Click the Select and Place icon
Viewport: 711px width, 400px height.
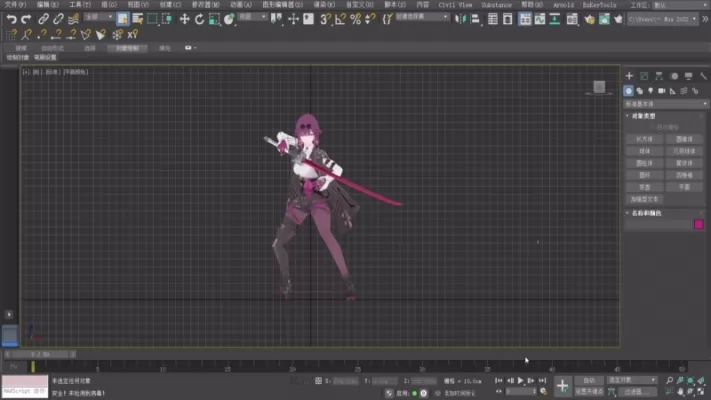(229, 19)
